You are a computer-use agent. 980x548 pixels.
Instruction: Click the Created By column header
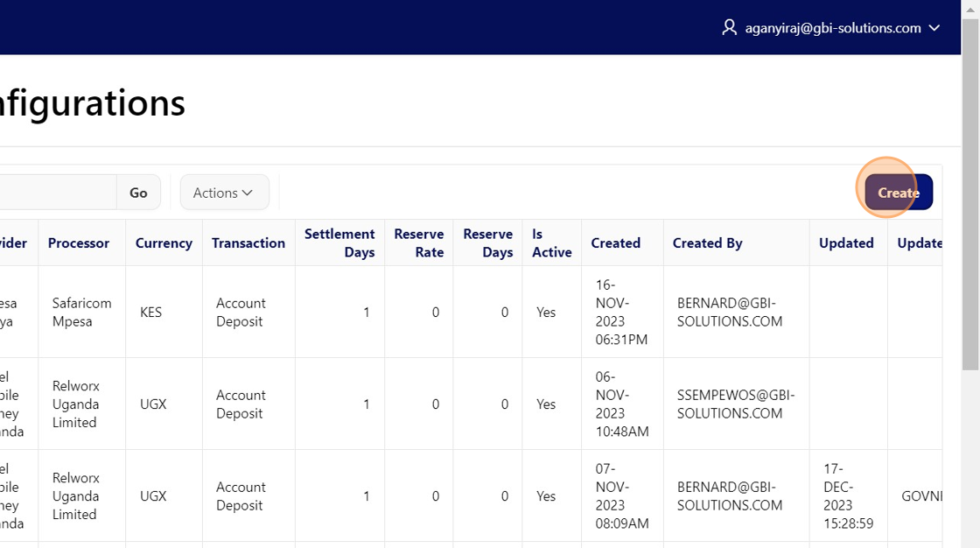click(x=707, y=243)
